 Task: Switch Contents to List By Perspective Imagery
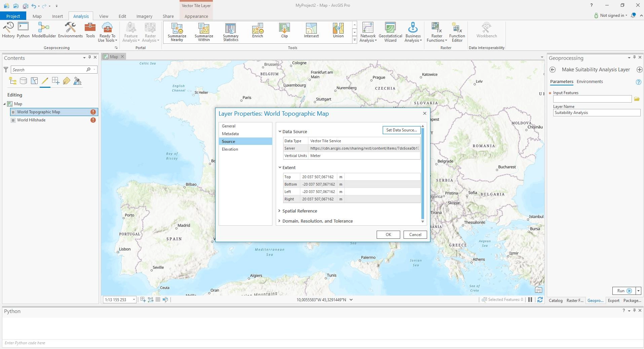coord(77,81)
